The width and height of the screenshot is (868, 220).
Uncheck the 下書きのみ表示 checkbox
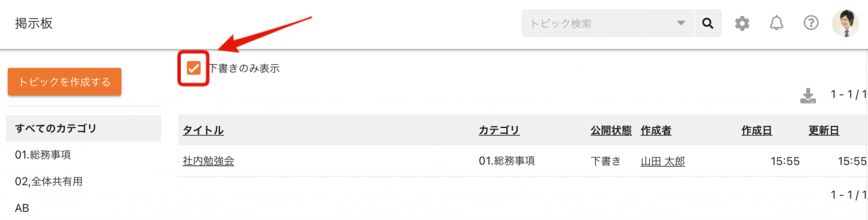point(194,68)
